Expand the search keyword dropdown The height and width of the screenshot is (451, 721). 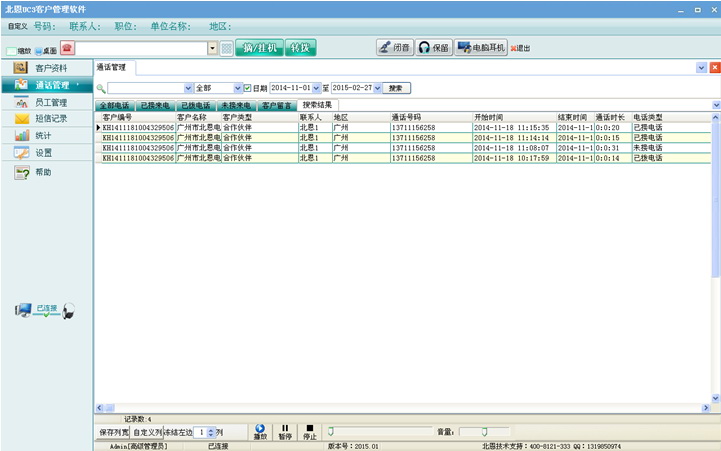tap(188, 88)
